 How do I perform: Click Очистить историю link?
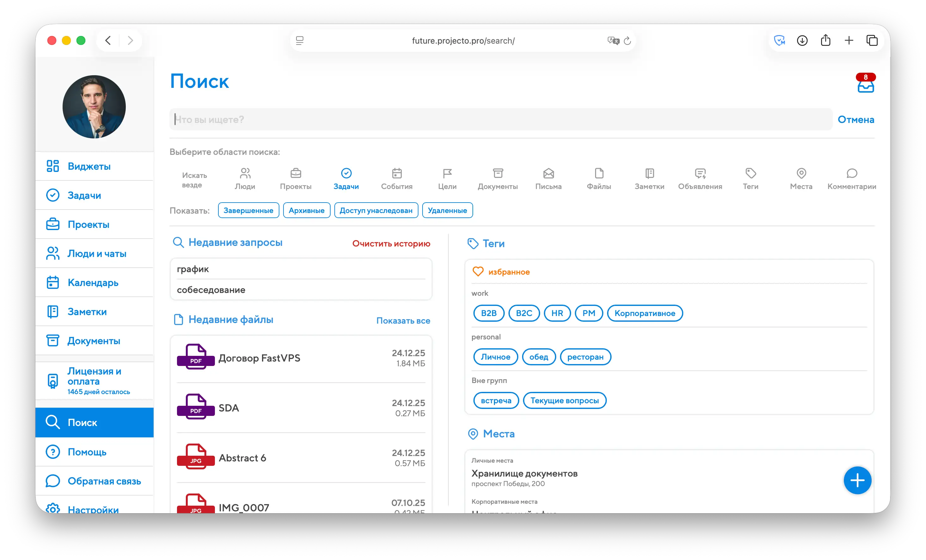point(391,244)
